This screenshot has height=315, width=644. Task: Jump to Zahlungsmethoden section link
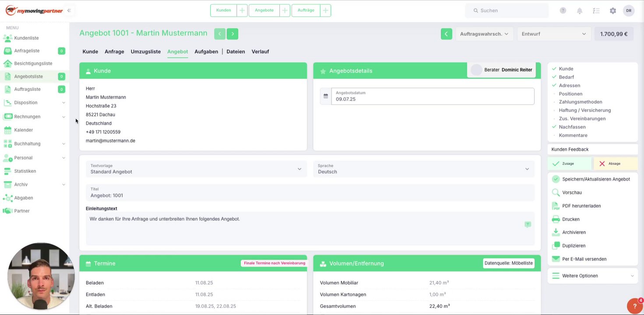[x=580, y=102]
